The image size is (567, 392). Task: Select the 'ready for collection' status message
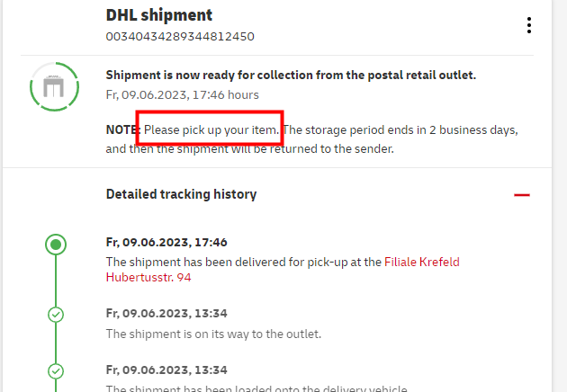291,76
